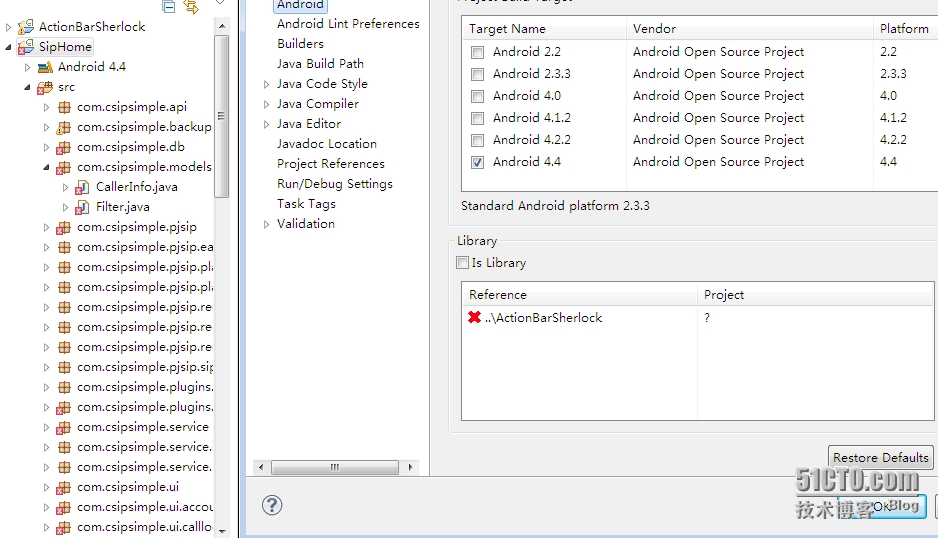Open the Run/Debug Settings page

coord(335,184)
